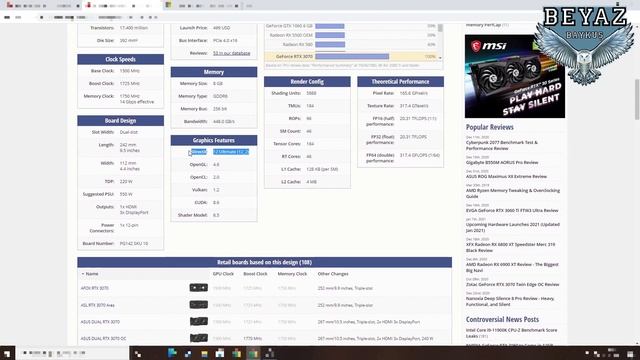Open the '53 in our database' reviews link

[231, 53]
